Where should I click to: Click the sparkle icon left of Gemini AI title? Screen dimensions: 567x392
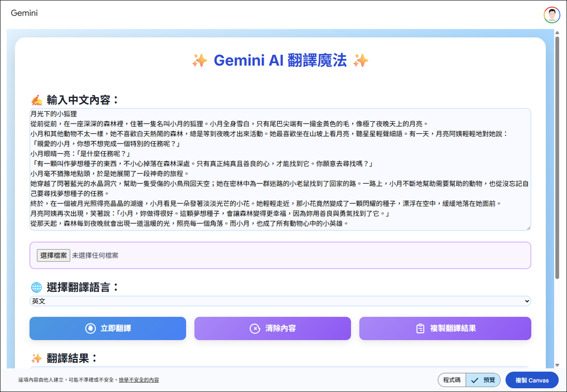tap(199, 60)
